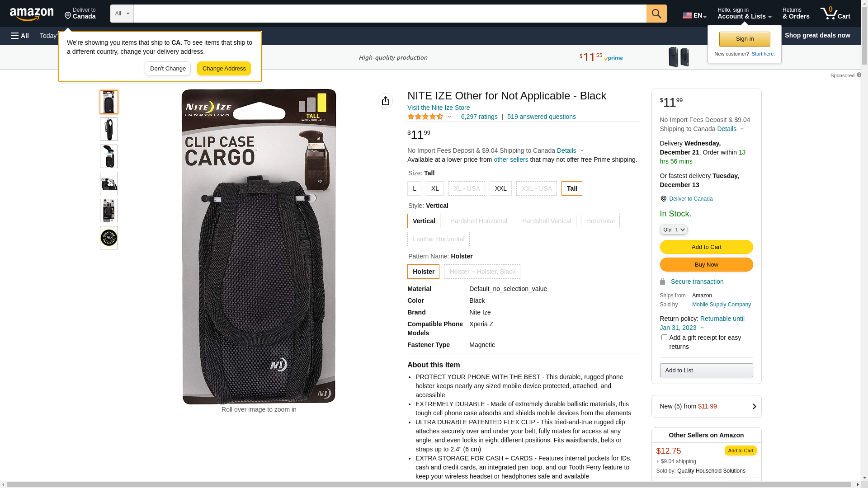Viewport: 868px width, 488px height.
Task: Click into the Amazon search field
Action: point(390,14)
